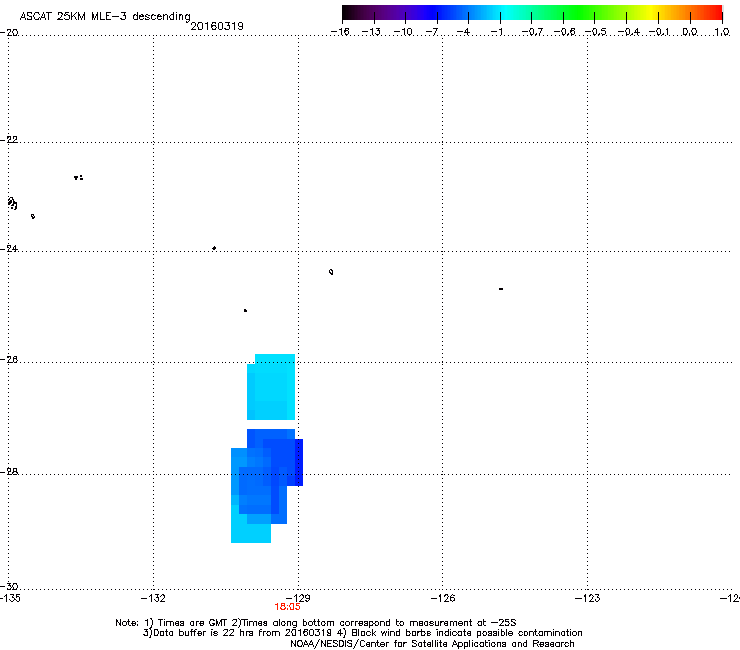Click the -20 latitude axis label
740x650 pixels.
[x=9, y=33]
